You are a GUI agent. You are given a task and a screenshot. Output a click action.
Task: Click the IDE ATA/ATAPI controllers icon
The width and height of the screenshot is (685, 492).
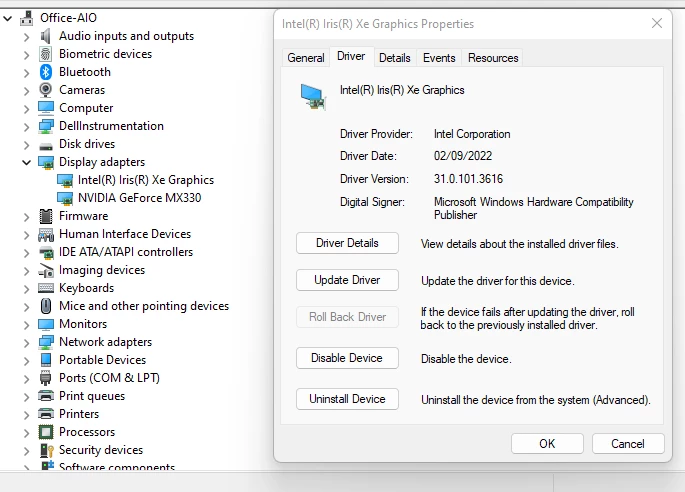(x=45, y=252)
